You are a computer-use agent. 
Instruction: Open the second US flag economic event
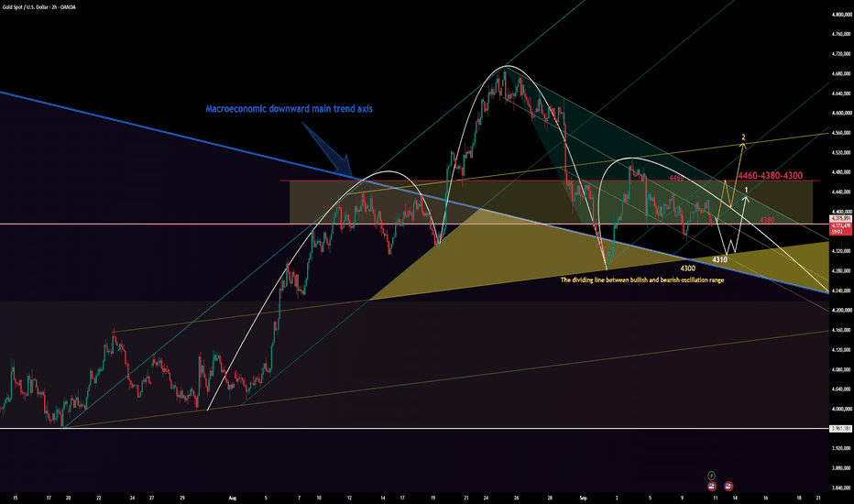point(728,486)
